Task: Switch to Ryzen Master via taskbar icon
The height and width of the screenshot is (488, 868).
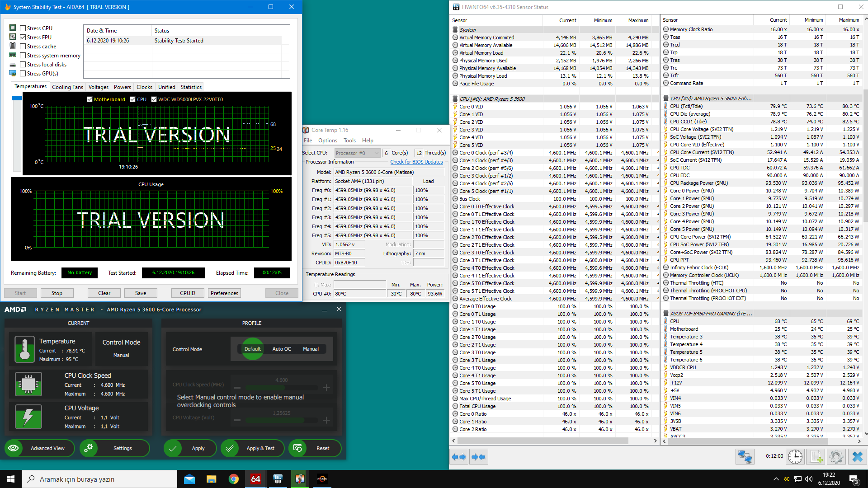Action: point(322,479)
